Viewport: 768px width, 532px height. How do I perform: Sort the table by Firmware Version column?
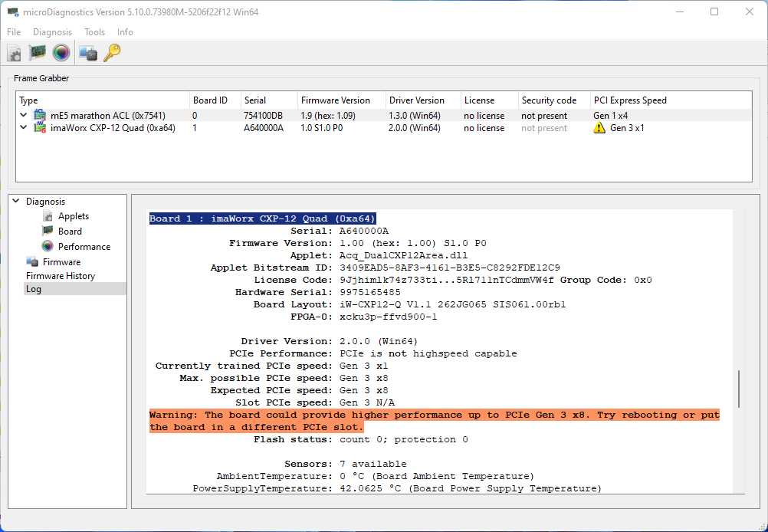(335, 100)
